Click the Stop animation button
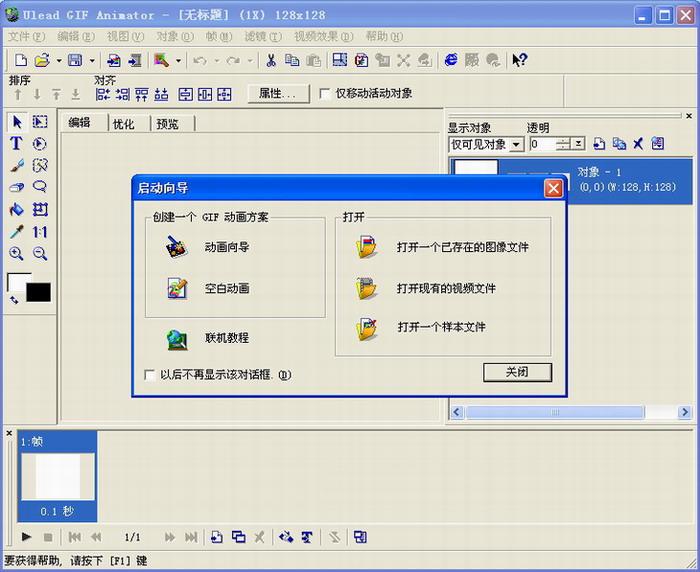The image size is (700, 572). coord(48,537)
